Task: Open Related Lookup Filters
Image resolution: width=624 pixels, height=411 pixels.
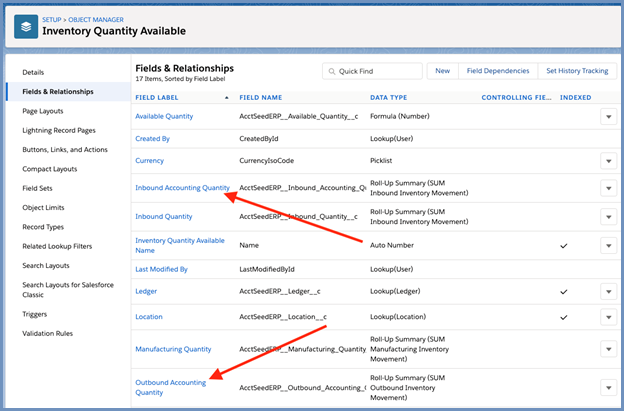Action: (57, 246)
